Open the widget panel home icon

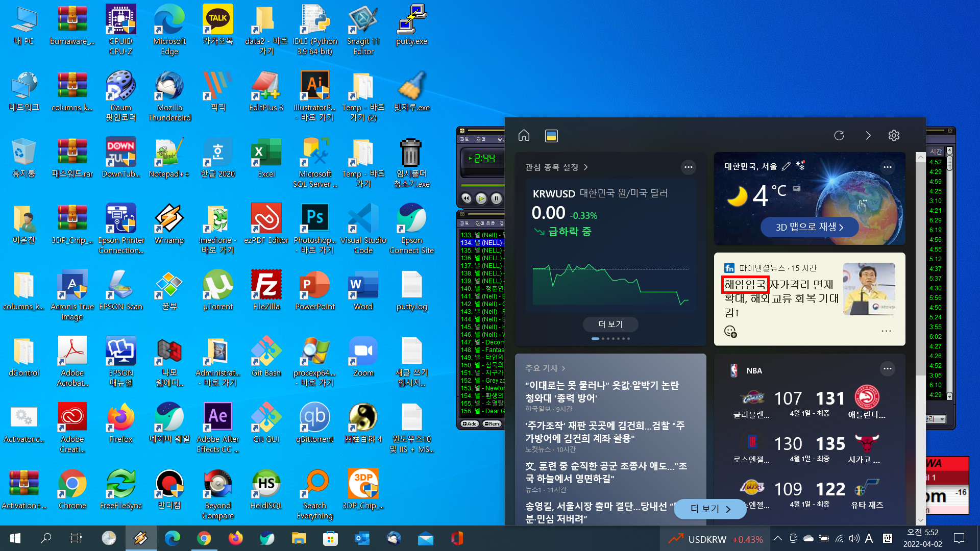click(x=524, y=135)
